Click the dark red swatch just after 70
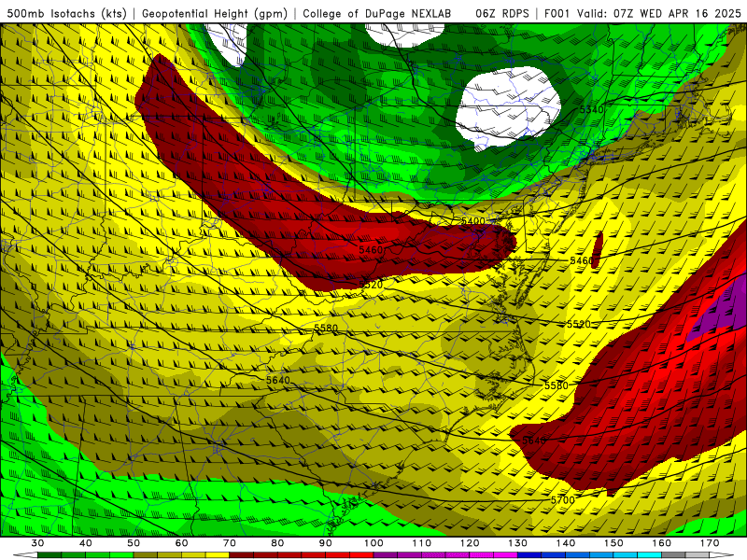The width and height of the screenshot is (747, 560). tap(242, 555)
